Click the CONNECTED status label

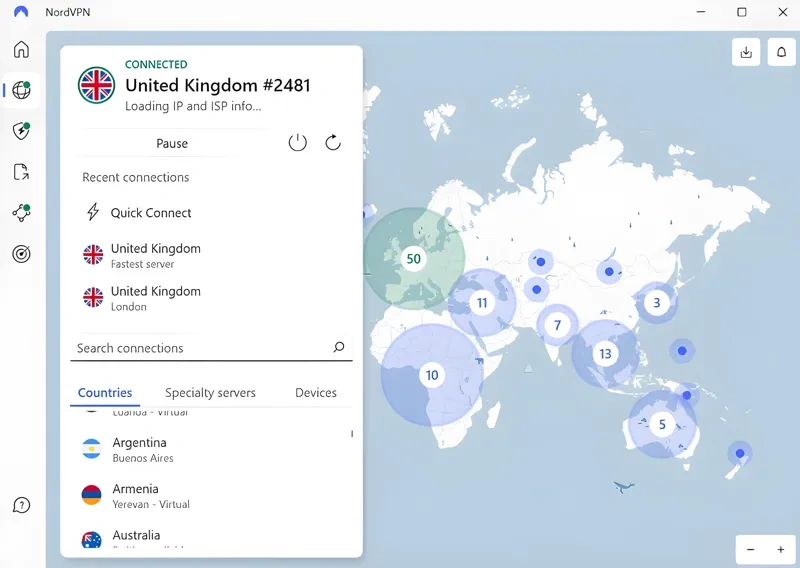coord(156,64)
